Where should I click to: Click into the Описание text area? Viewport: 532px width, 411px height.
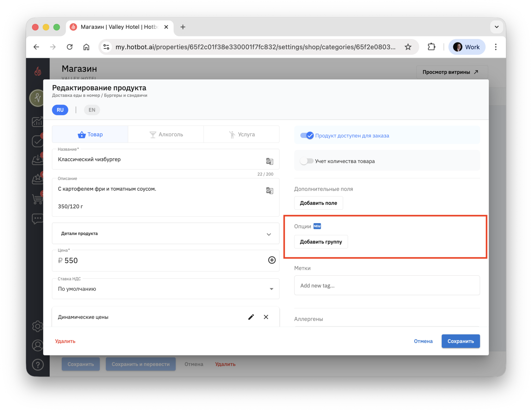tap(166, 197)
